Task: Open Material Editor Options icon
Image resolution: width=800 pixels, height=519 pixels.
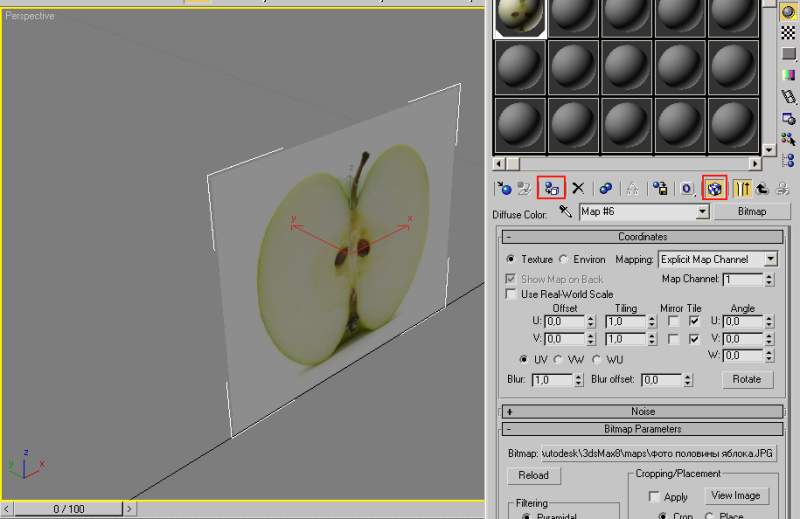Action: click(788, 118)
